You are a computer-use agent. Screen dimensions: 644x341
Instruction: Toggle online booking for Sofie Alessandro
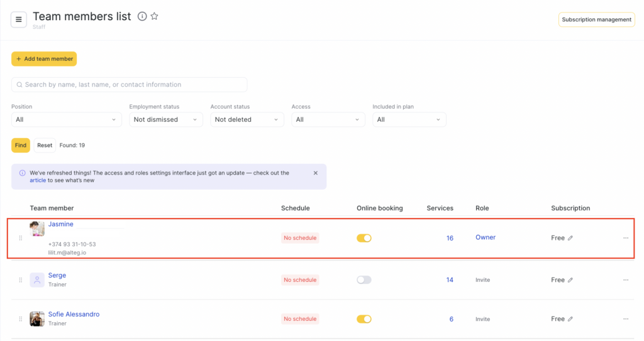click(364, 319)
